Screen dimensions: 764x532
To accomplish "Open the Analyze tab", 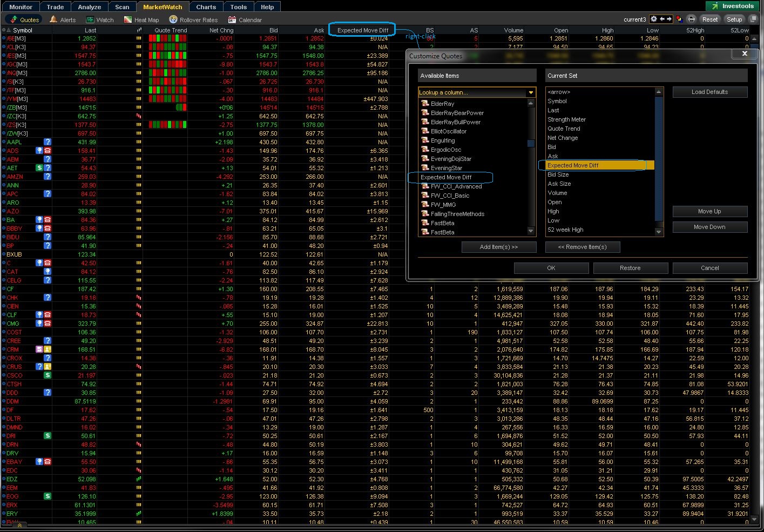I will pos(90,7).
